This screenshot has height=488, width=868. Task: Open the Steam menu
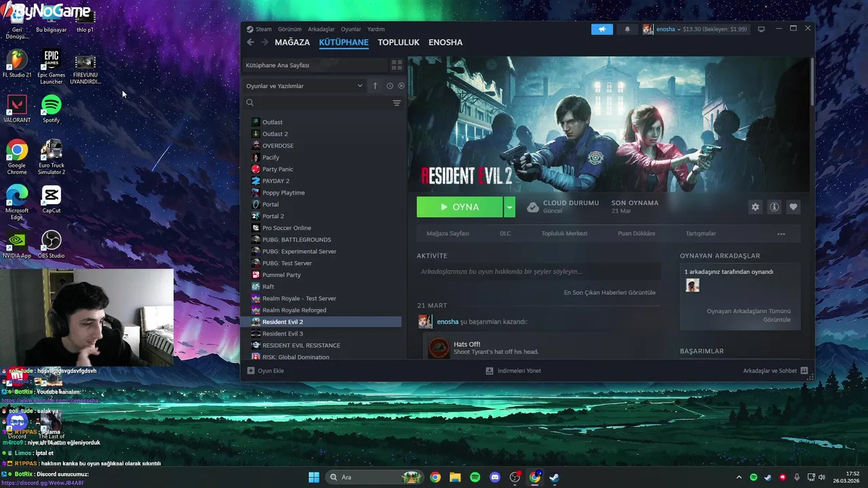click(x=259, y=29)
